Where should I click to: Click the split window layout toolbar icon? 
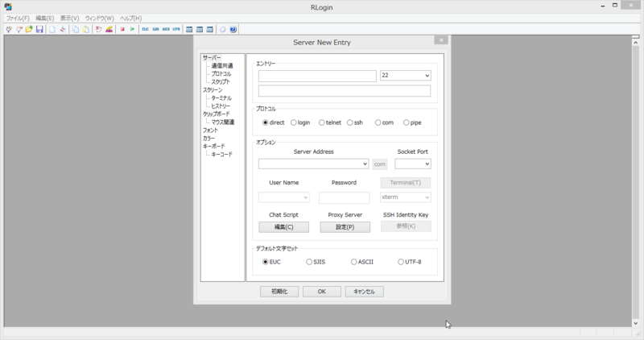pos(199,29)
